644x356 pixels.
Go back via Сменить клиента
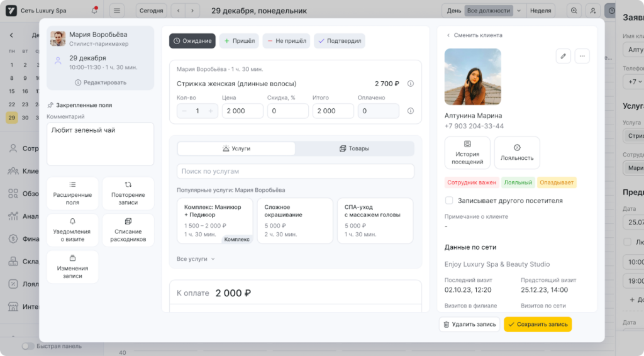tap(474, 35)
